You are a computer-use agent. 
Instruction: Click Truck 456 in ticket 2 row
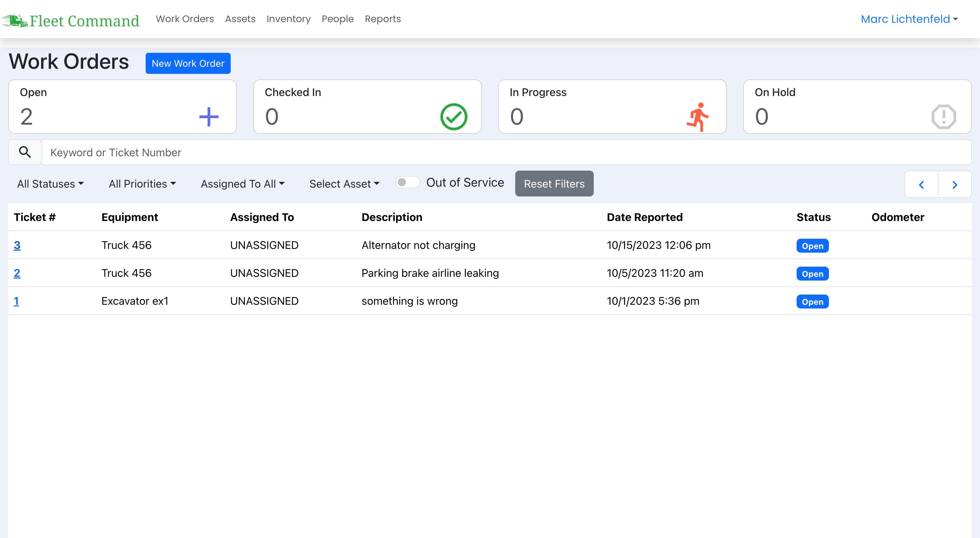coord(126,273)
